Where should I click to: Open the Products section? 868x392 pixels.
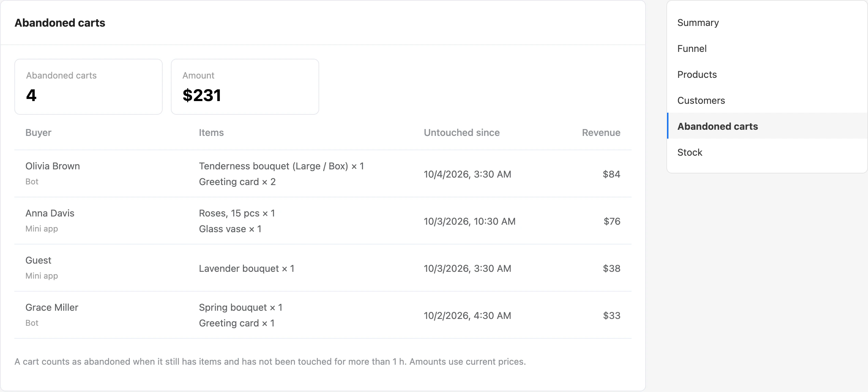coord(767,74)
